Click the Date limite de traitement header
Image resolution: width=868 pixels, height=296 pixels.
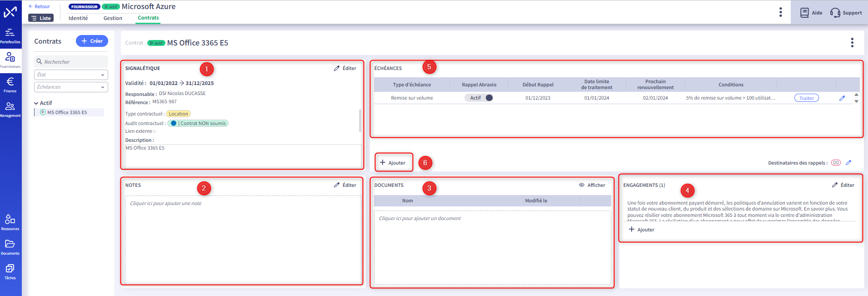[597, 85]
